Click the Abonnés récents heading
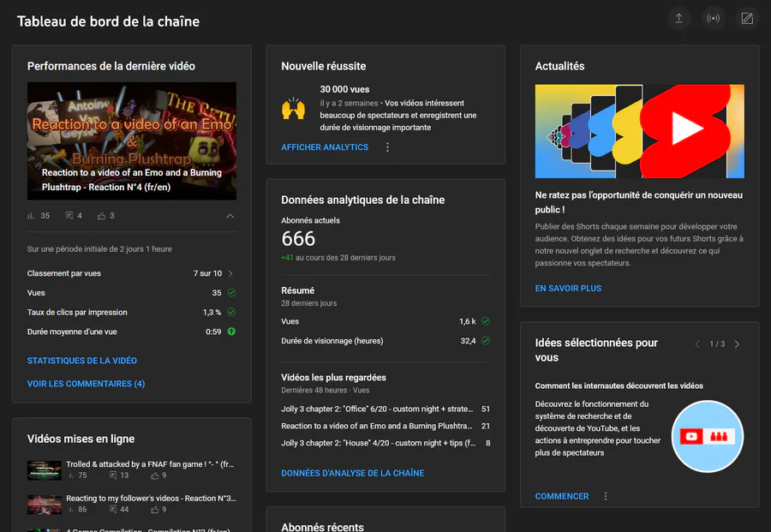771x532 pixels. 323,527
